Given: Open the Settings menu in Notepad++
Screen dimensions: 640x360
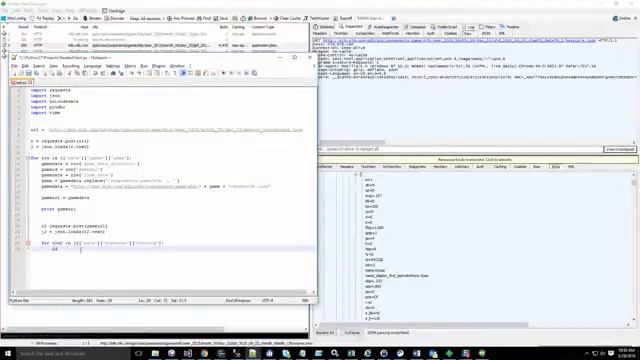Looking at the screenshot, I should click(x=113, y=66).
